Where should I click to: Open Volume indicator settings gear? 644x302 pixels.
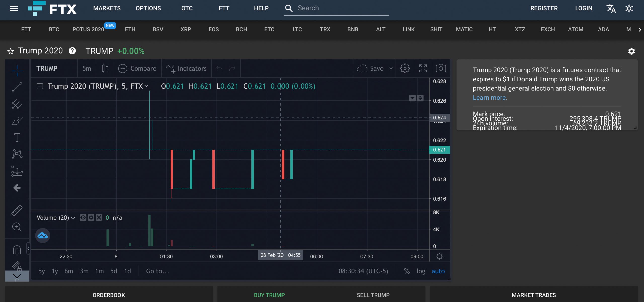coord(91,217)
